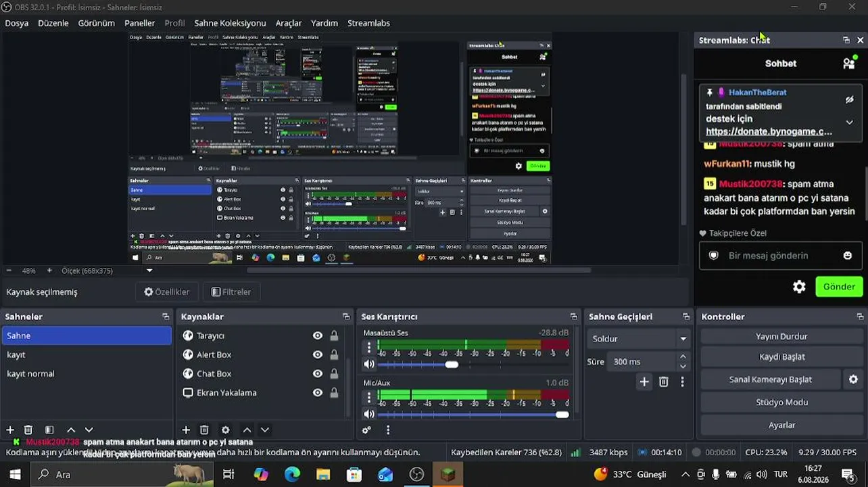868x487 pixels.
Task: Focus the 'Bir mesaj gönderin' chat input
Action: point(781,256)
